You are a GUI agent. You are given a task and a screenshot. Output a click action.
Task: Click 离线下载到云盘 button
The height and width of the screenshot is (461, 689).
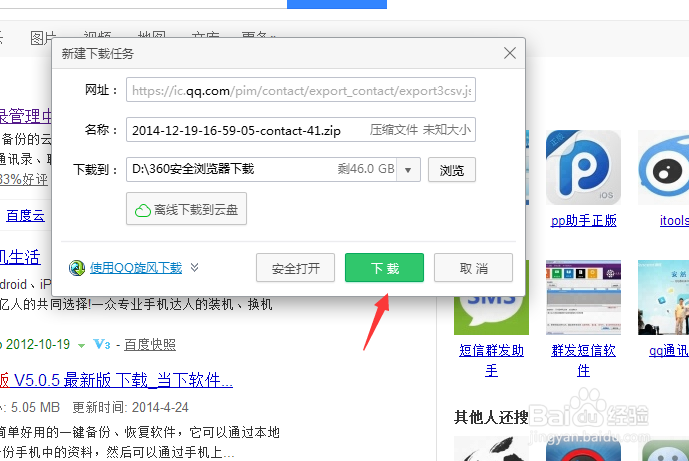(186, 209)
